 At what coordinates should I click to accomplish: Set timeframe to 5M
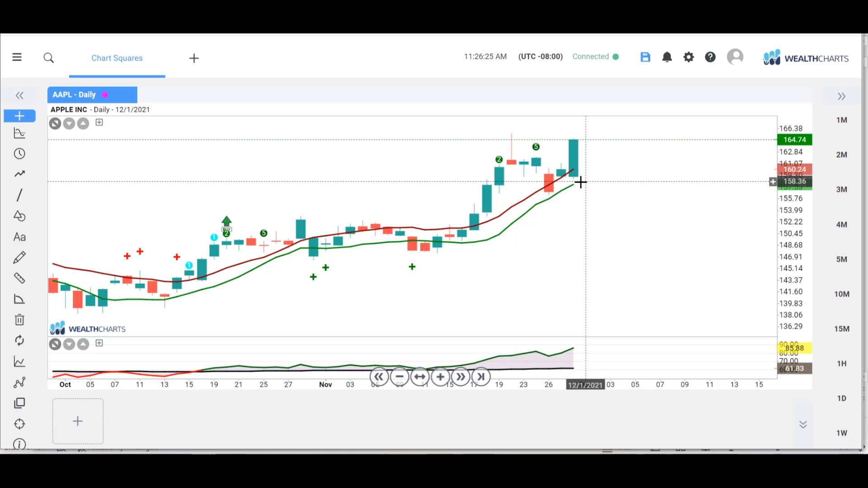coord(841,259)
